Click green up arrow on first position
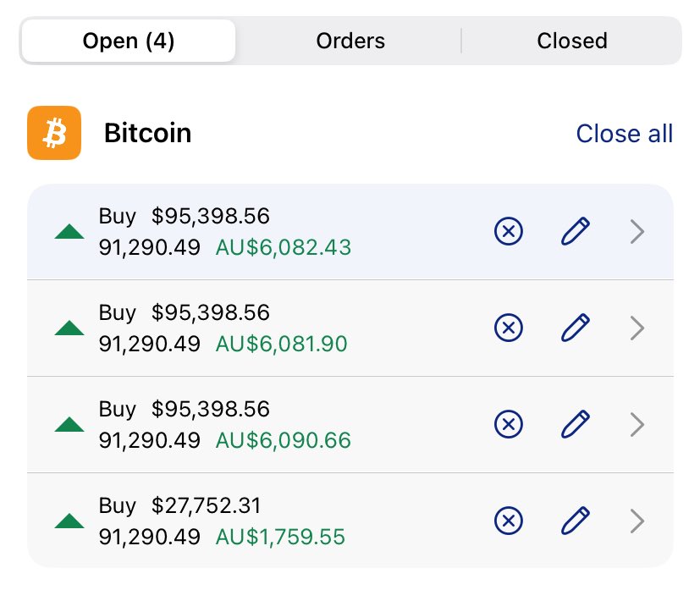 (x=69, y=232)
